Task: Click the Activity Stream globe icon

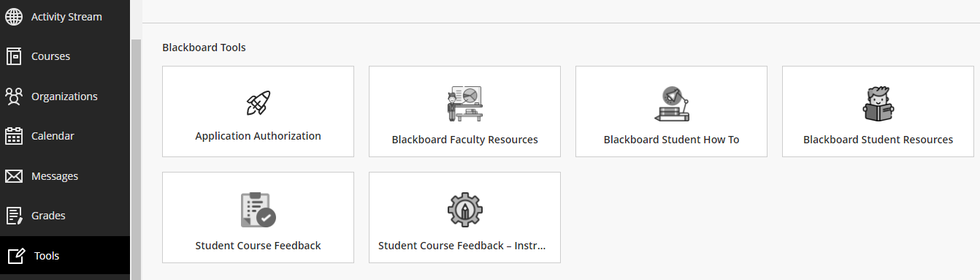Action: (x=14, y=16)
